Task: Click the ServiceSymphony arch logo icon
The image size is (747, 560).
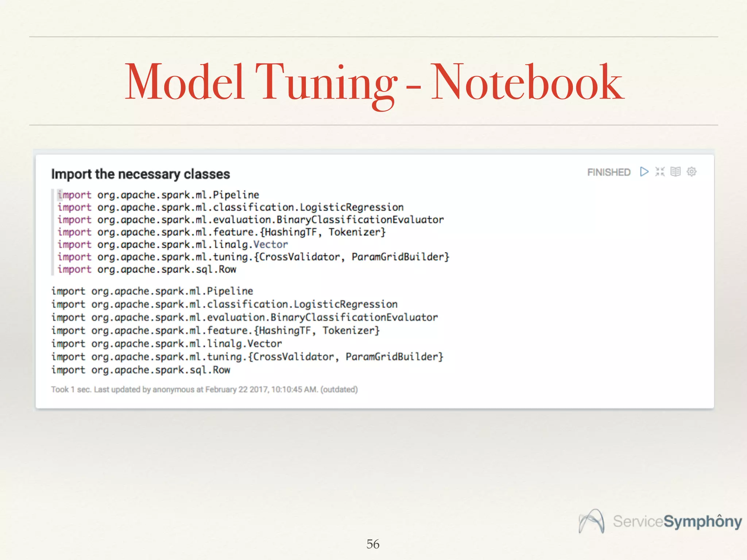Action: pyautogui.click(x=591, y=521)
